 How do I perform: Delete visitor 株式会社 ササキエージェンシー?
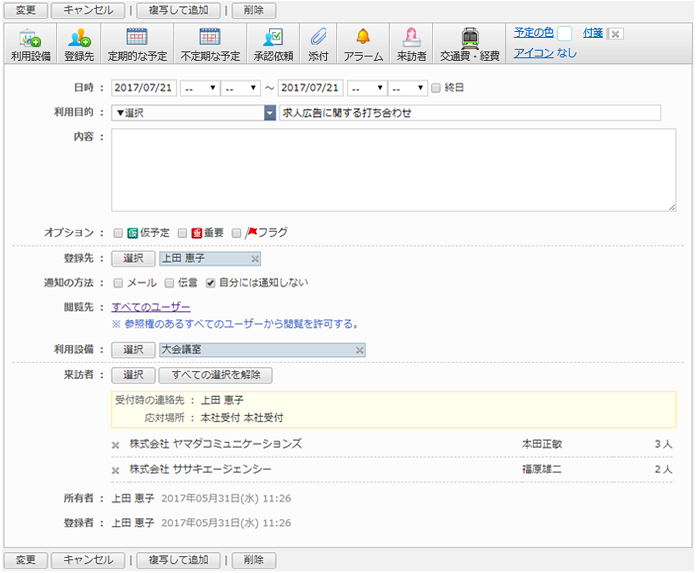coord(115,470)
